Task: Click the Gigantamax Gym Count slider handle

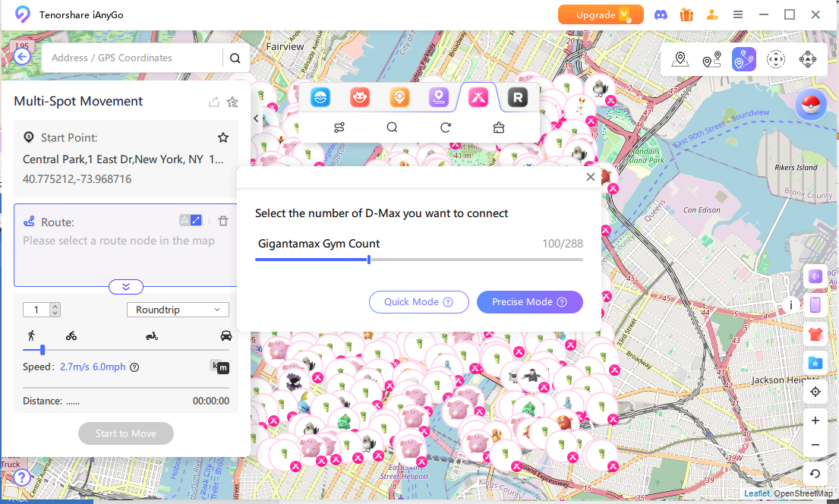Action: pyautogui.click(x=369, y=260)
